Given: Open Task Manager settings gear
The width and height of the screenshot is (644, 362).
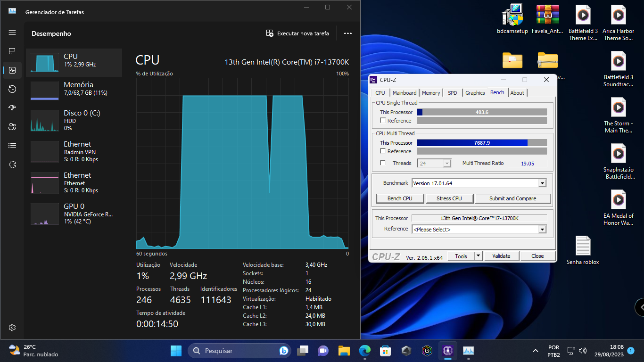Looking at the screenshot, I should (x=12, y=328).
